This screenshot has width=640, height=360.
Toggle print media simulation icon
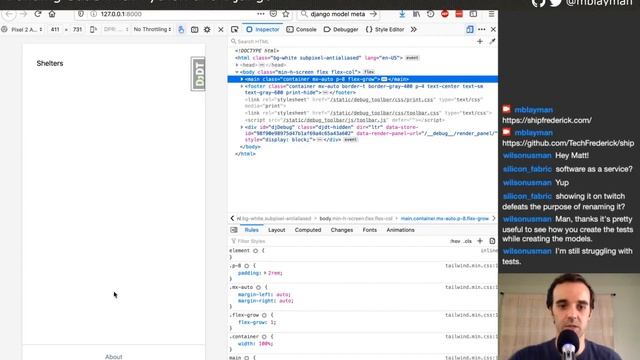492,241
